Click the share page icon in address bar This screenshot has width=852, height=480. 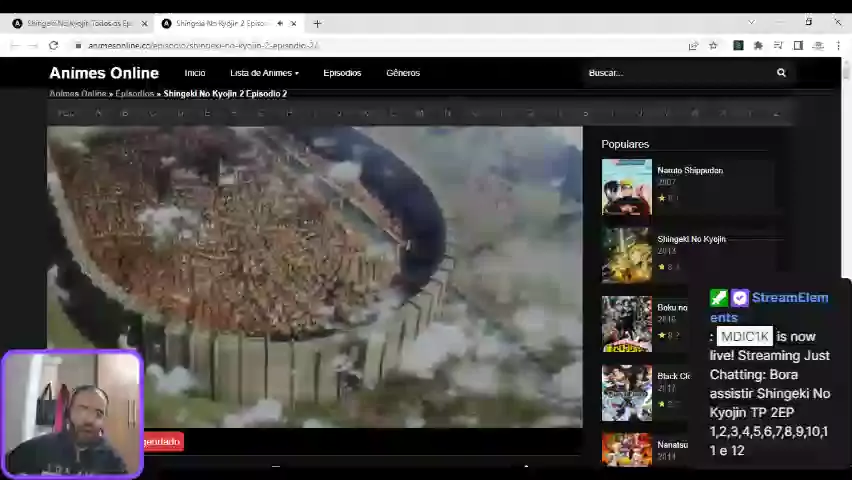click(x=693, y=45)
